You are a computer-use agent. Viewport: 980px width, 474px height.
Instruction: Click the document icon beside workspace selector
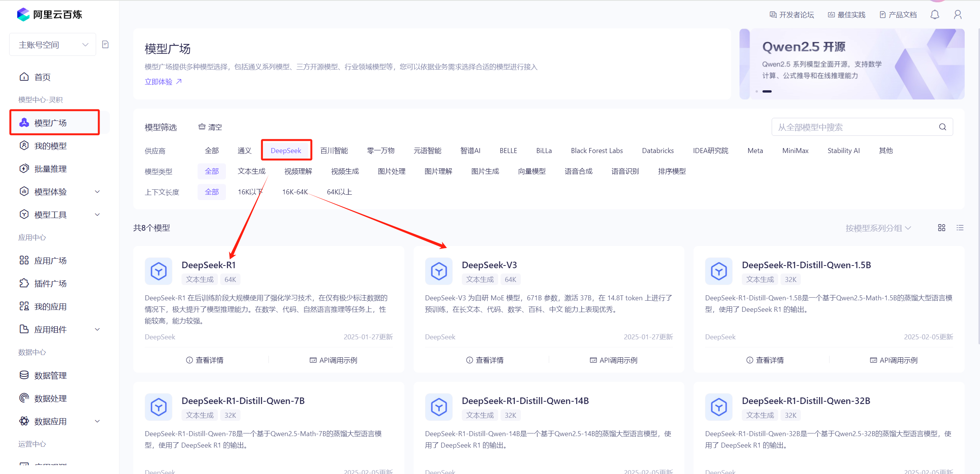[105, 45]
